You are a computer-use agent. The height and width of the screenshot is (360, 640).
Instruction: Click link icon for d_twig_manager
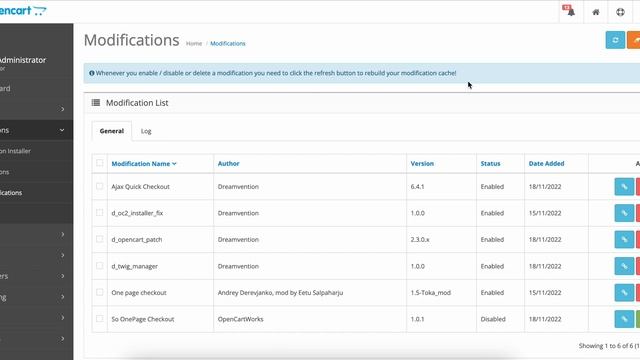[624, 266]
